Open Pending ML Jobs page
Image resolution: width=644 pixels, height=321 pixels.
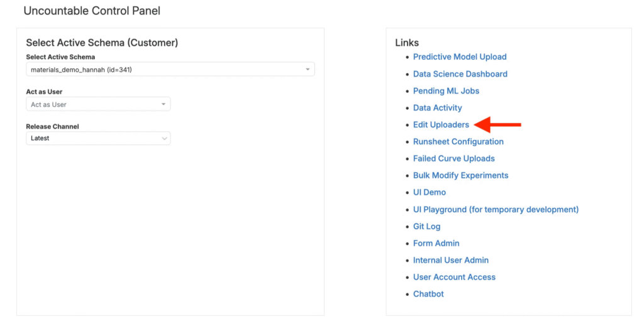pyautogui.click(x=446, y=91)
